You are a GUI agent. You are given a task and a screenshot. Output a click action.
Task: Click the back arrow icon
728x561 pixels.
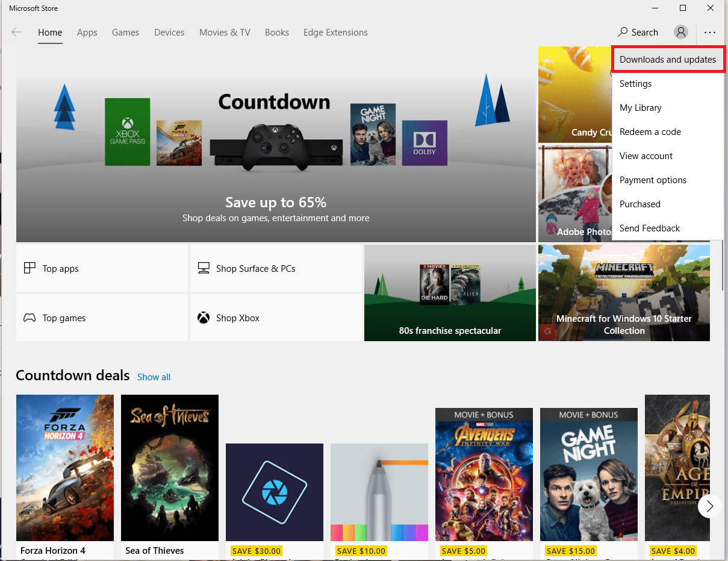coord(16,33)
